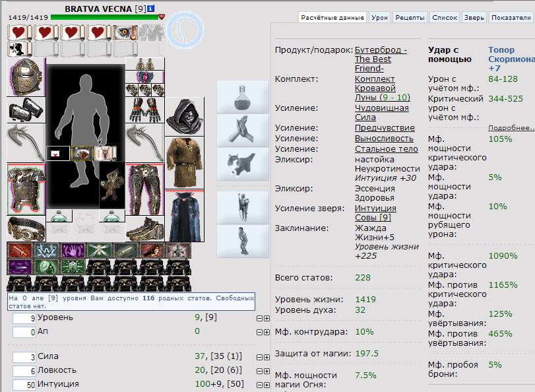Select the blue lightning skill icon
Image resolution: width=535 pixels, height=392 pixels.
click(x=46, y=250)
